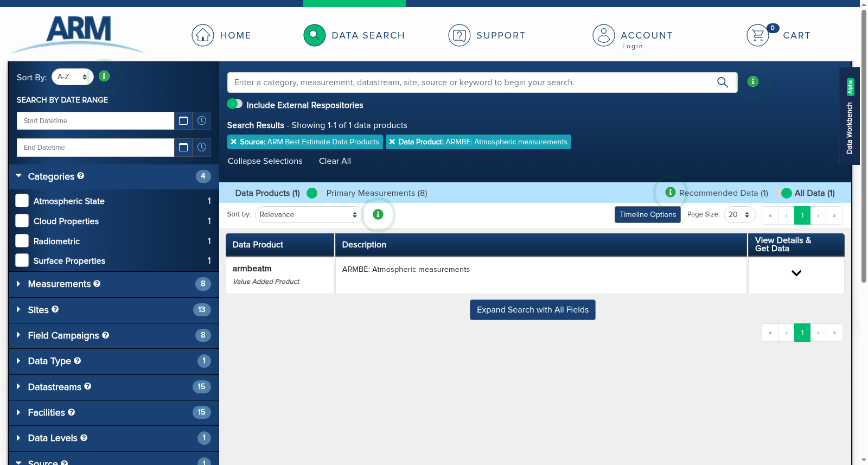
Task: Click Expand Search with All Fields
Action: [x=533, y=310]
